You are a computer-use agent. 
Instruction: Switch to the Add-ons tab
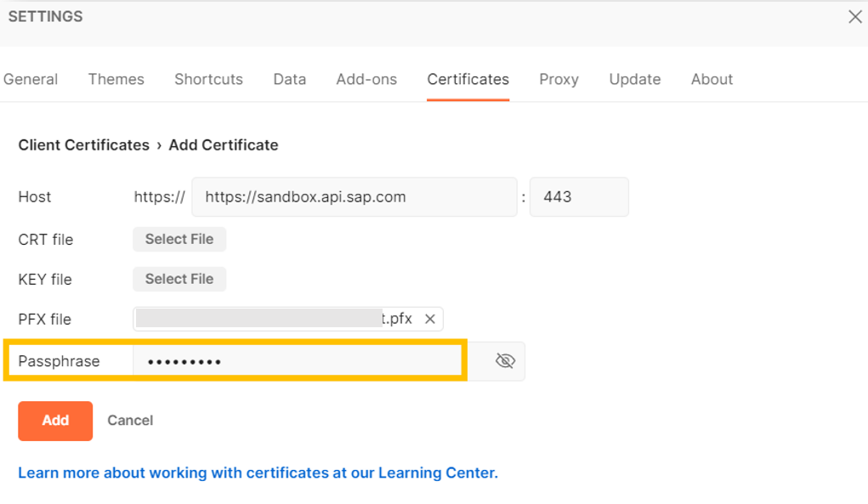pyautogui.click(x=366, y=79)
